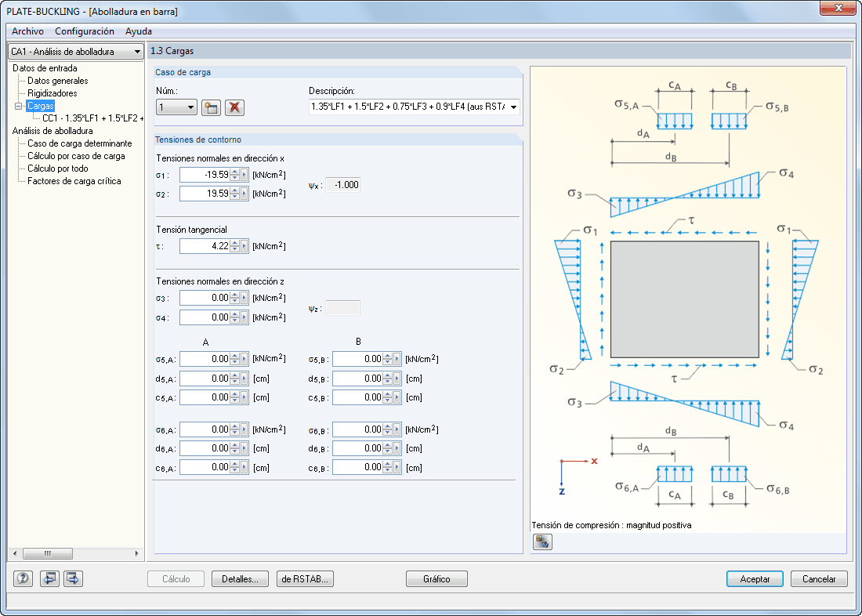862x616 pixels.
Task: Click the arrow button next to σ5,B field
Action: click(397, 359)
